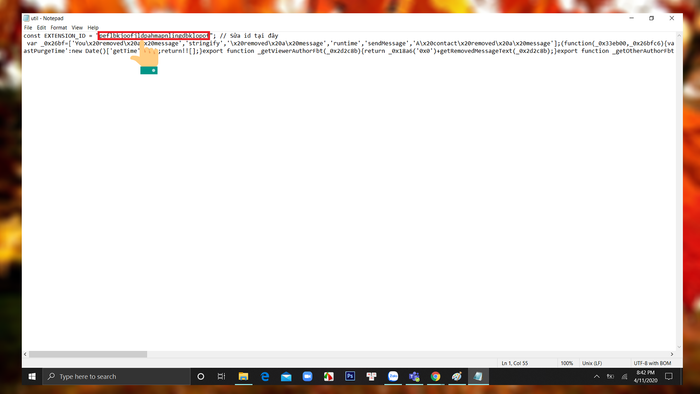This screenshot has width=700, height=394.
Task: Click '_getViewerAuthorFbt' in the third line
Action: click(291, 51)
